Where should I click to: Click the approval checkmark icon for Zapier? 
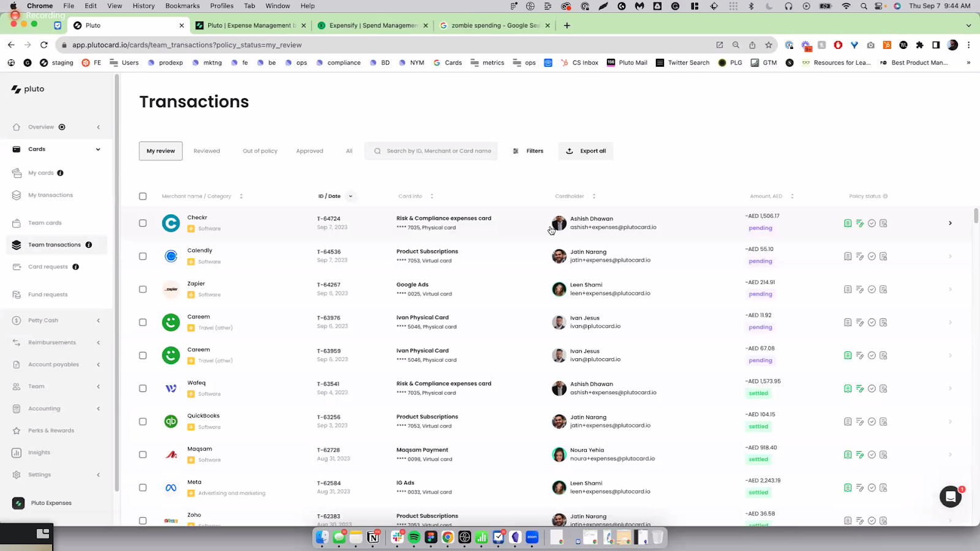[872, 290]
